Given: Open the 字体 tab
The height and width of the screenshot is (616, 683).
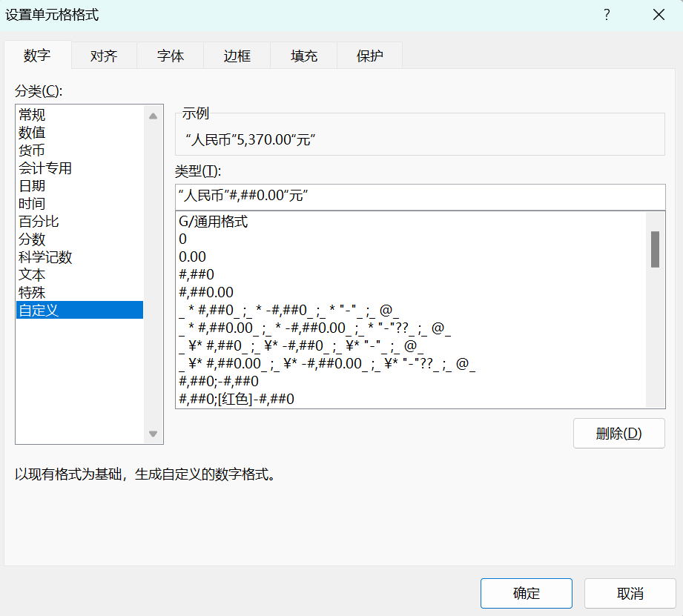Looking at the screenshot, I should click(x=171, y=56).
